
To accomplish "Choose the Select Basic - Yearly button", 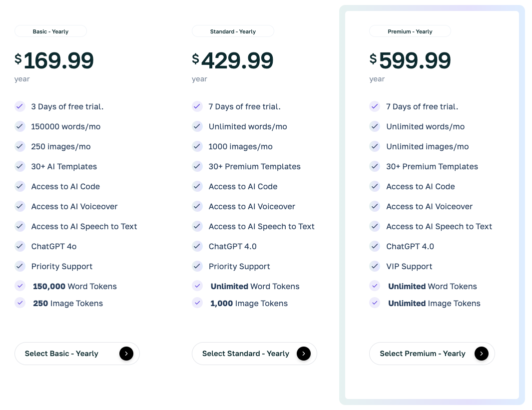I will click(62, 354).
